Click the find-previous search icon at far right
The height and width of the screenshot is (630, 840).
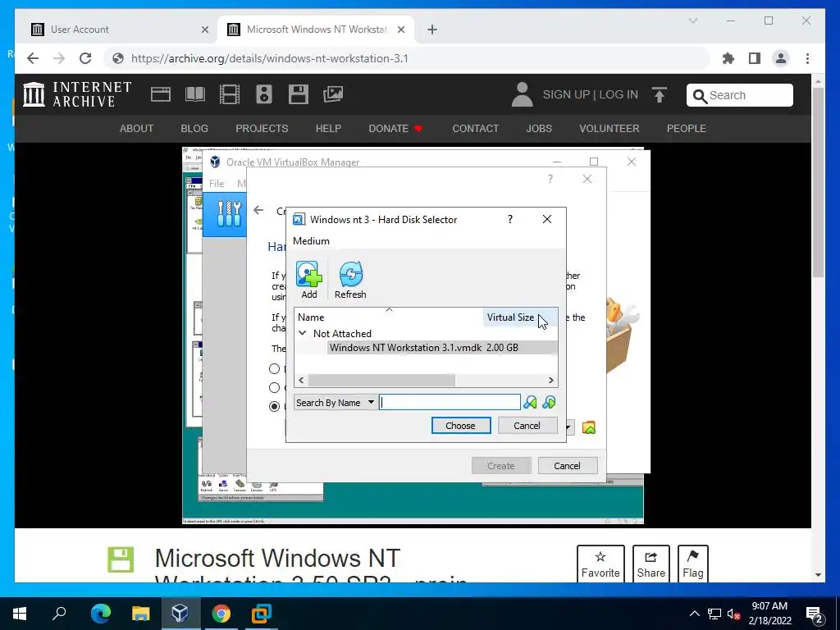[x=549, y=402]
